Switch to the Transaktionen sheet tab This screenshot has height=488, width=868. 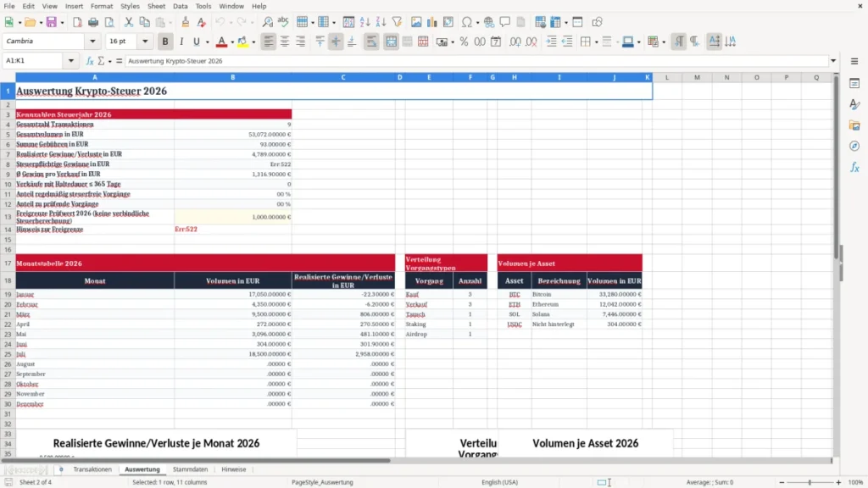92,469
